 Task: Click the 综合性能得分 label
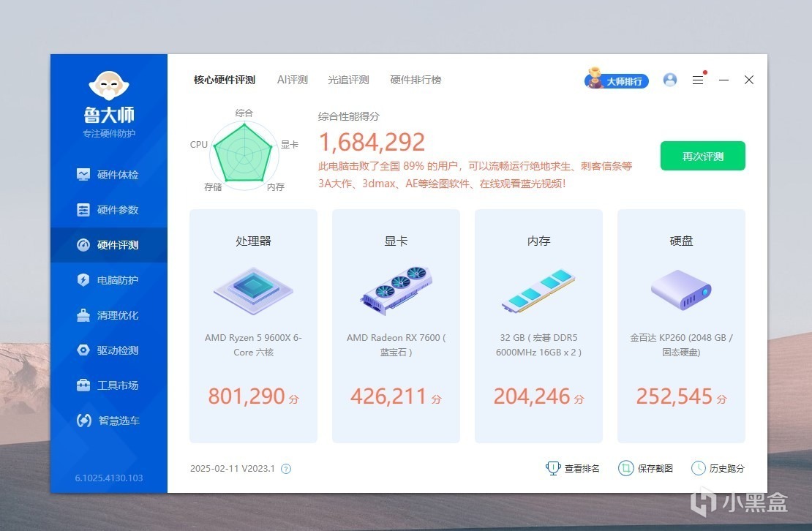[x=348, y=116]
